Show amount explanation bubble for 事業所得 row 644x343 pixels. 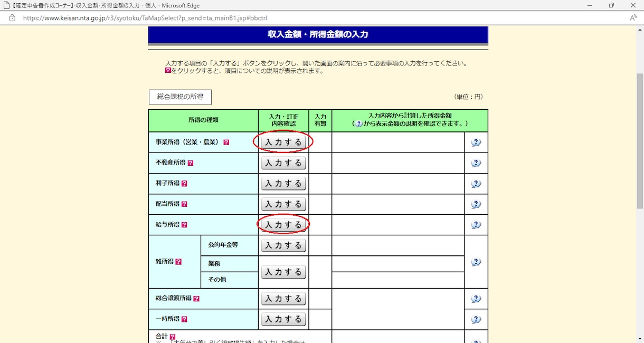coord(476,142)
